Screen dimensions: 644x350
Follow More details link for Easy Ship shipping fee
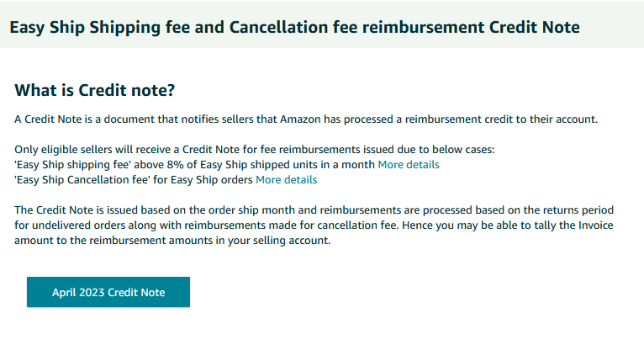pos(409,165)
